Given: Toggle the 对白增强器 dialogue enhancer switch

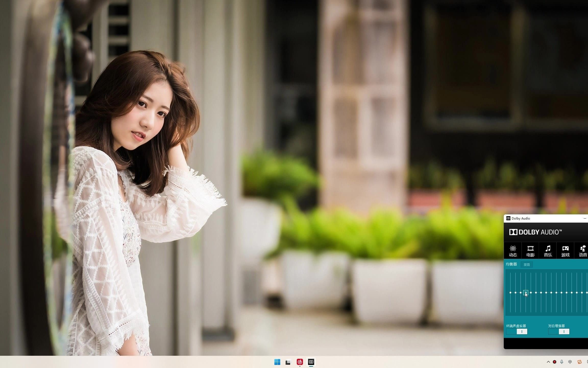Looking at the screenshot, I should coord(559,331).
